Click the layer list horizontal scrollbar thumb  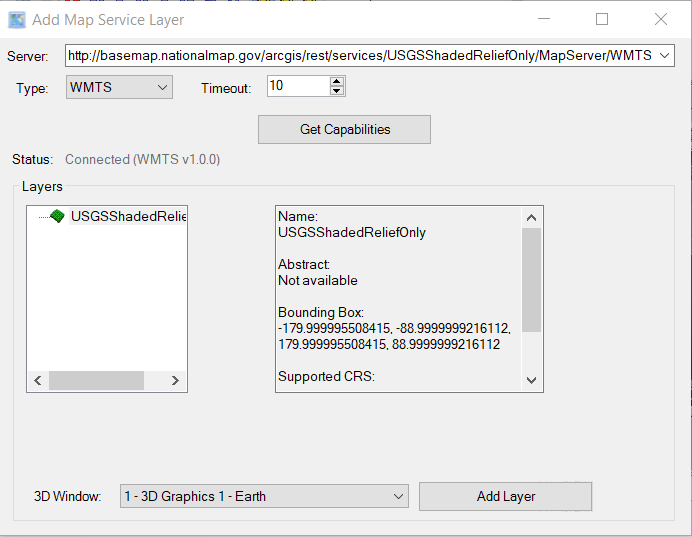coord(96,381)
